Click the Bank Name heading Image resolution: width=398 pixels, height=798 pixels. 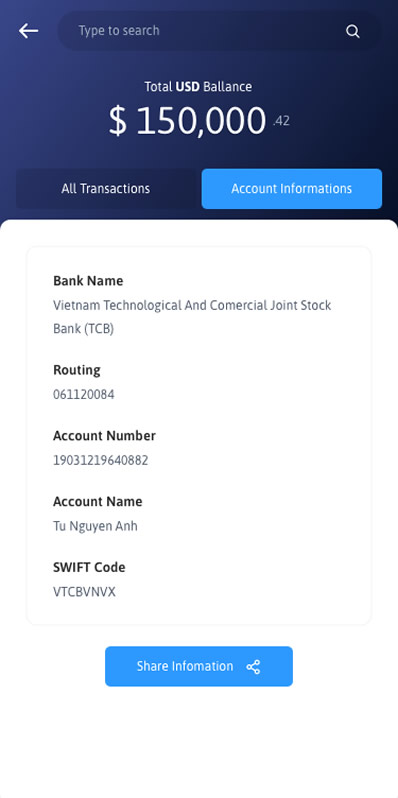coord(88,281)
